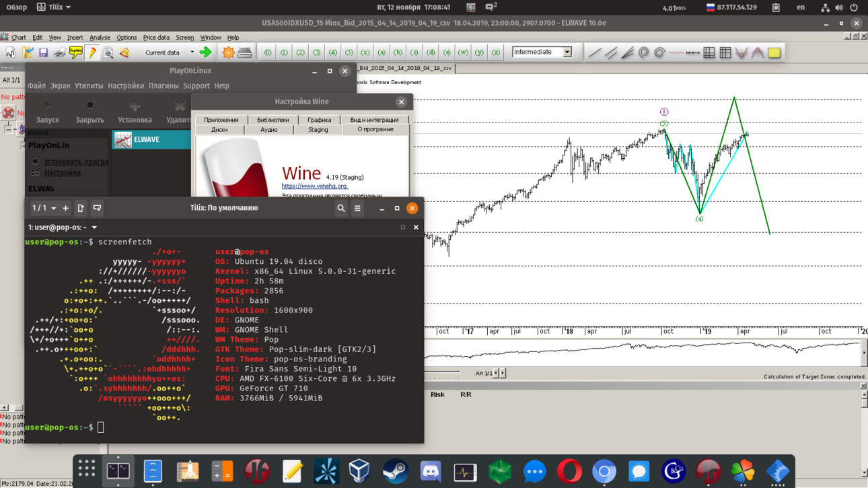Switch to Графика tab in Wine settings
This screenshot has width=868, height=488.
click(319, 120)
